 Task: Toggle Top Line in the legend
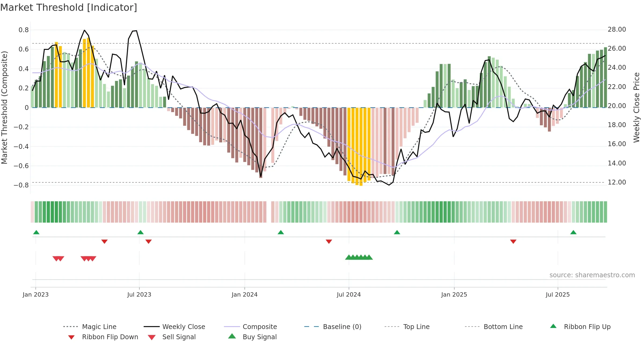[407, 327]
